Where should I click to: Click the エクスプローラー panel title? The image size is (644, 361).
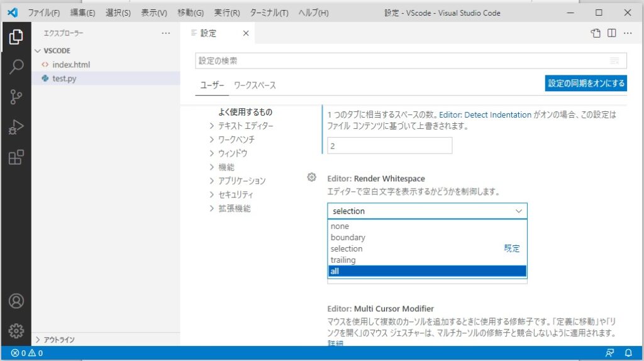pyautogui.click(x=64, y=33)
